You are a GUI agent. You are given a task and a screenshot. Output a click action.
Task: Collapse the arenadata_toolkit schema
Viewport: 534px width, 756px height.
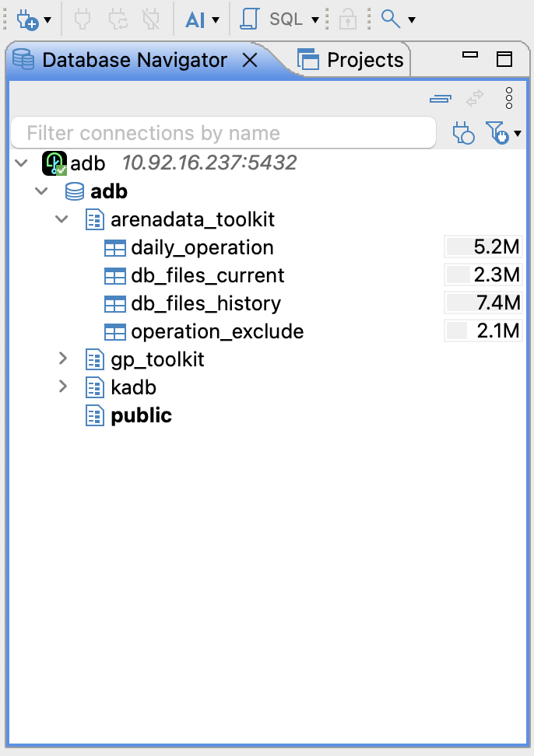tap(62, 219)
